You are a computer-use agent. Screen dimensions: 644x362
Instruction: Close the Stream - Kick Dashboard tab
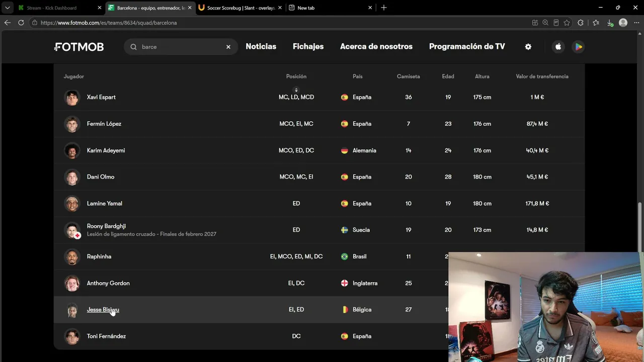[99, 8]
